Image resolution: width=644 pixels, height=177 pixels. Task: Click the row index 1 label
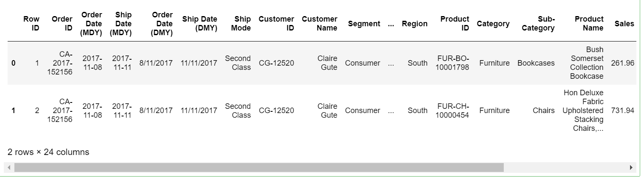[x=14, y=111]
